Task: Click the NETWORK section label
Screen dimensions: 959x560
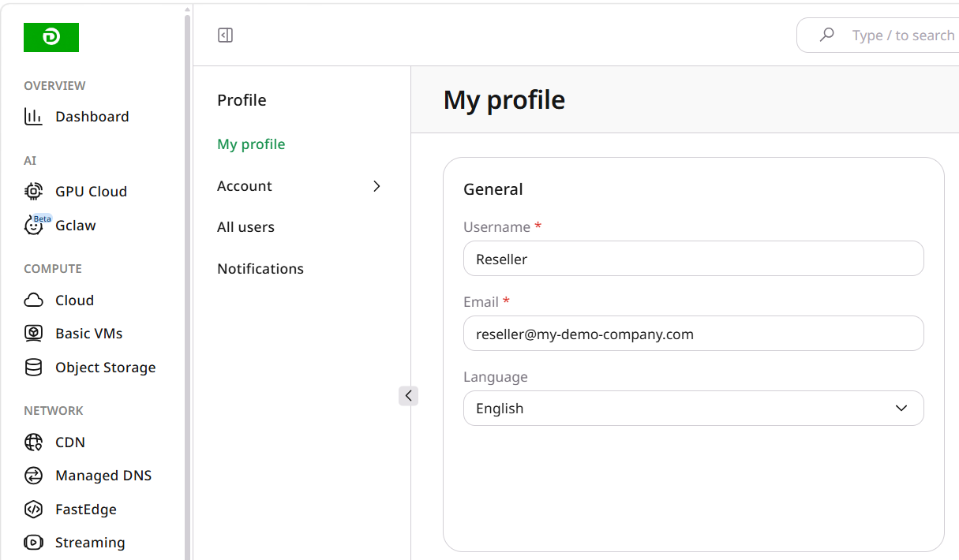Action: coord(54,411)
